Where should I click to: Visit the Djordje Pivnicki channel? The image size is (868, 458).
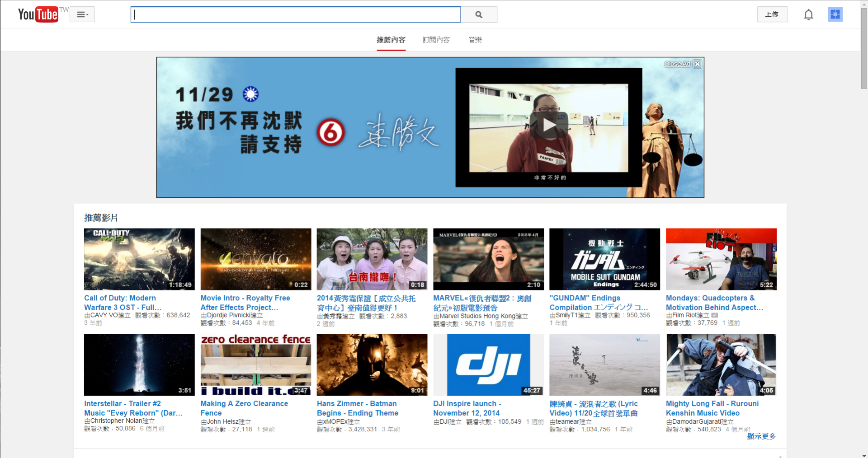(x=228, y=315)
